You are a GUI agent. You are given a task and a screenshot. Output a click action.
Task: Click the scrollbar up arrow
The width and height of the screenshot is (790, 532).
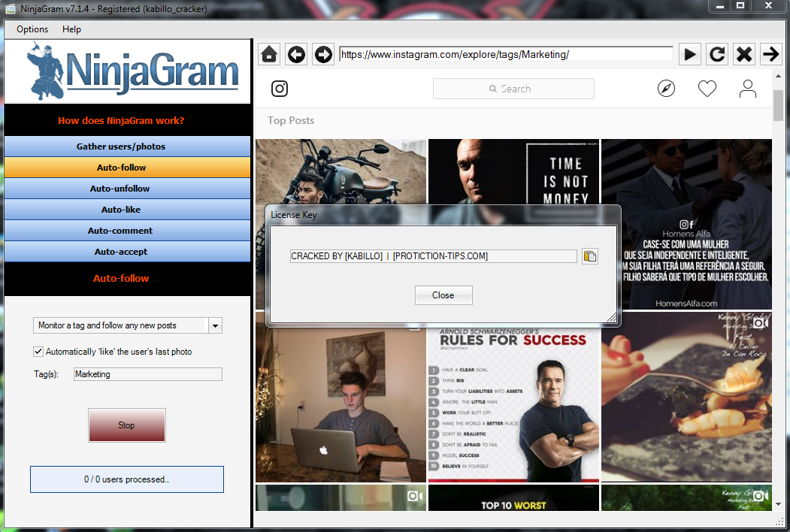coord(779,76)
